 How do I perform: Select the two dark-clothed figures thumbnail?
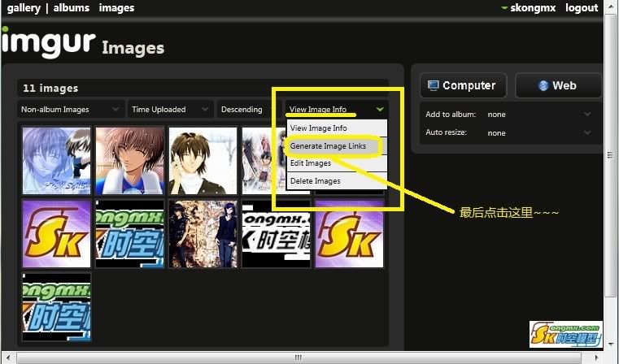click(203, 233)
